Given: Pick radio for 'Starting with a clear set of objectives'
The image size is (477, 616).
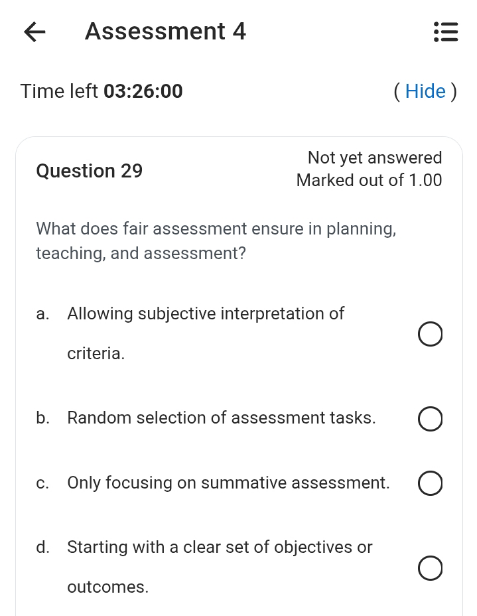Looking at the screenshot, I should click(x=430, y=568).
